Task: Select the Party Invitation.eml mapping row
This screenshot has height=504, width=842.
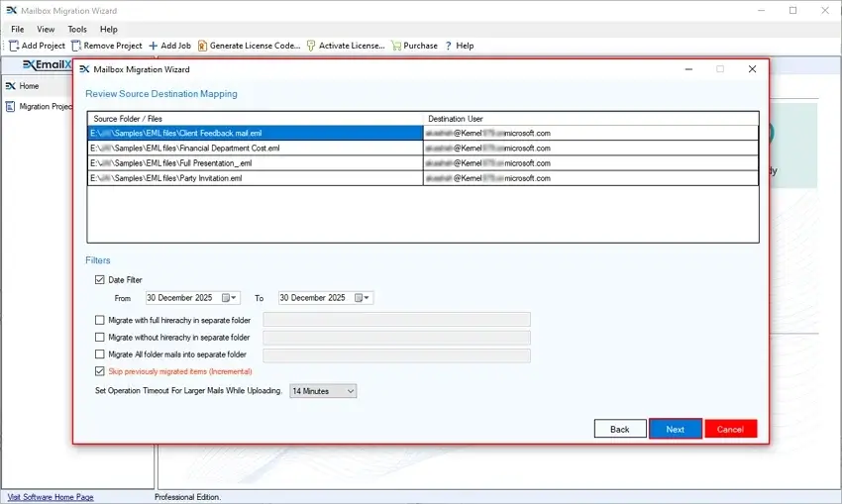Action: (255, 178)
